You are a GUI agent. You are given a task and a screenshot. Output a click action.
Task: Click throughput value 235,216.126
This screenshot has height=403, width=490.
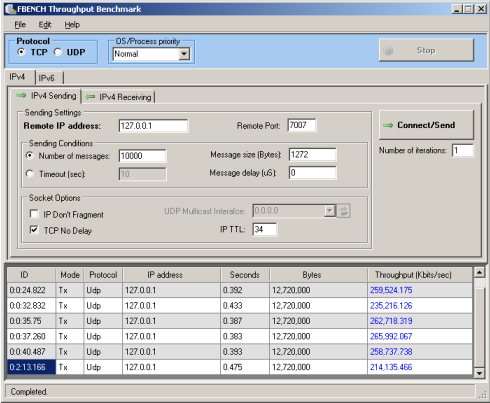click(391, 306)
